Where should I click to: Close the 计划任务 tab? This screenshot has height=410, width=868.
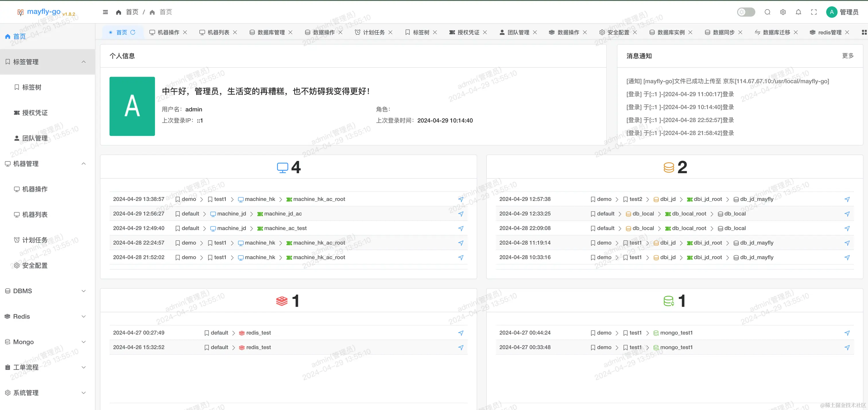[390, 32]
